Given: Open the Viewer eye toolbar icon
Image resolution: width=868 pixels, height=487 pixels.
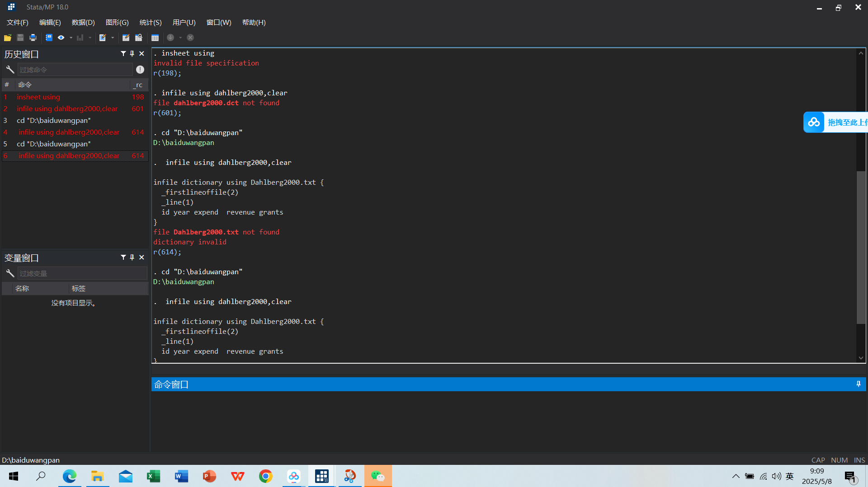Looking at the screenshot, I should pos(61,37).
